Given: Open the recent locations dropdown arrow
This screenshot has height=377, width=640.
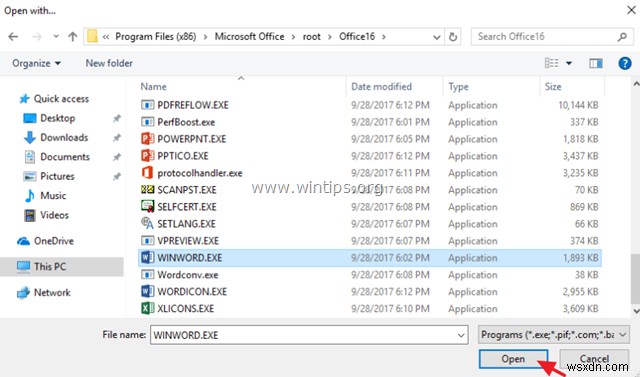Looking at the screenshot, I should point(56,37).
